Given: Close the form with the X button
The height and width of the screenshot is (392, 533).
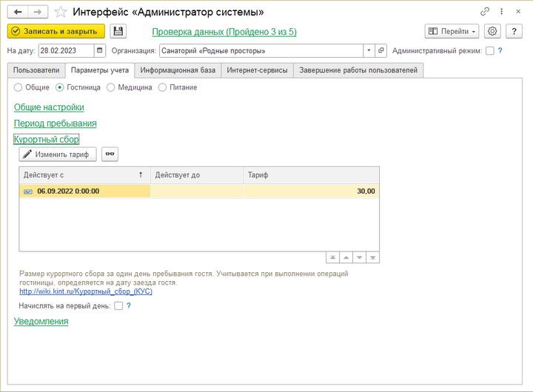Looking at the screenshot, I should (x=518, y=12).
